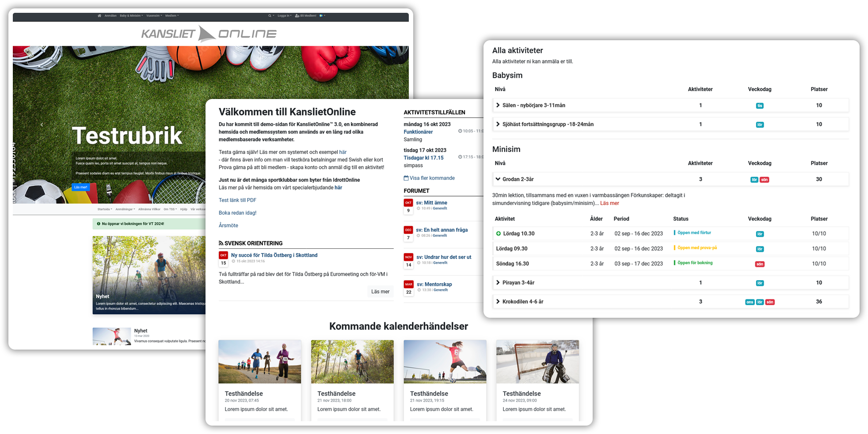The width and height of the screenshot is (868, 434).
Task: Click the NOV 14 date badge in Forumet
Action: pyautogui.click(x=408, y=261)
